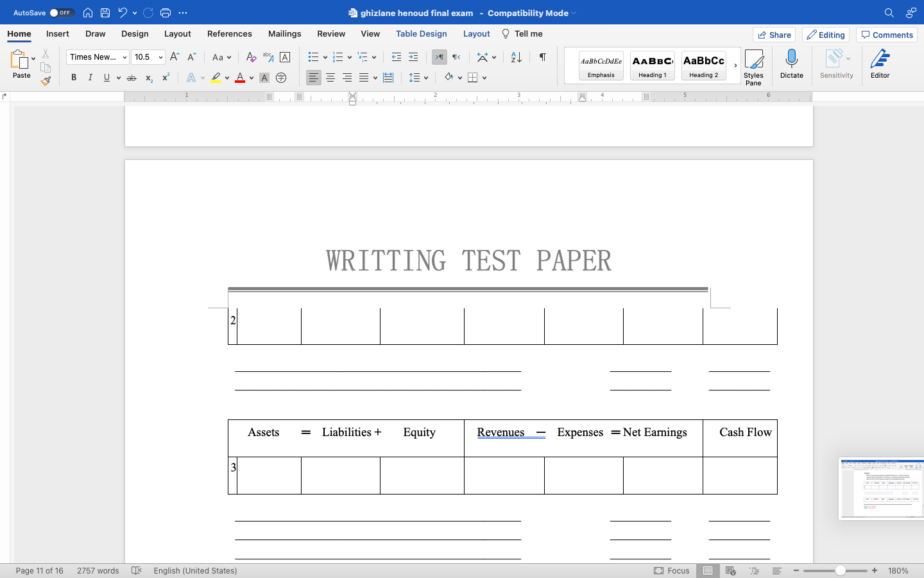The image size is (924, 578).
Task: Sort the selection alphabetically
Action: click(517, 57)
